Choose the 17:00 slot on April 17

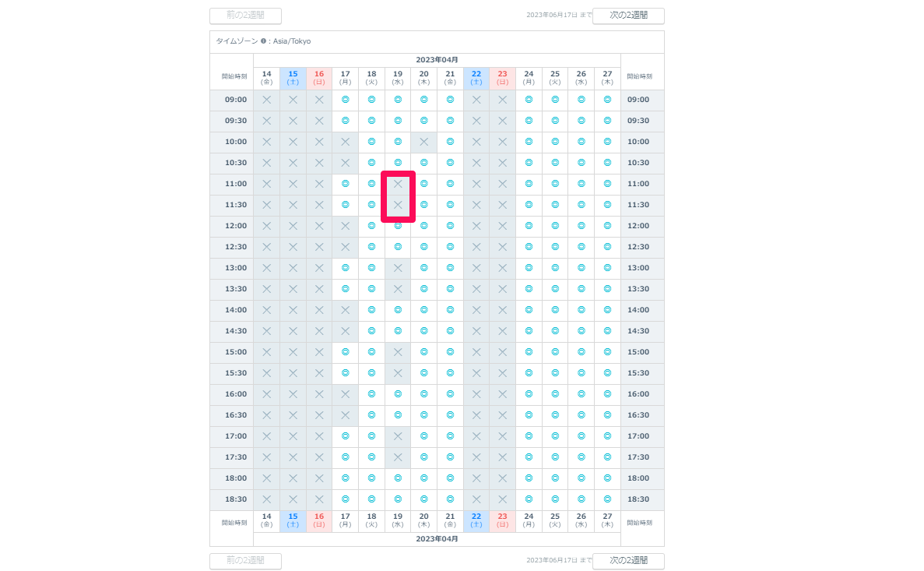pos(346,436)
